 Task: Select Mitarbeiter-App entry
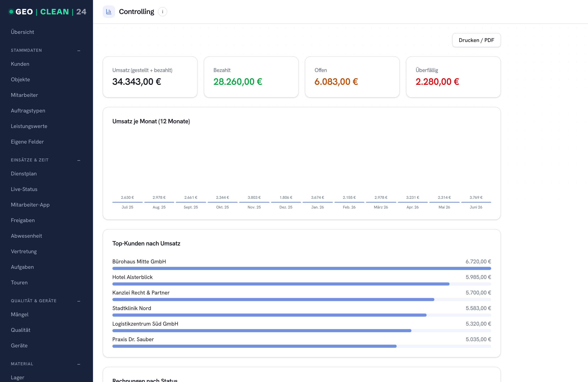(30, 205)
